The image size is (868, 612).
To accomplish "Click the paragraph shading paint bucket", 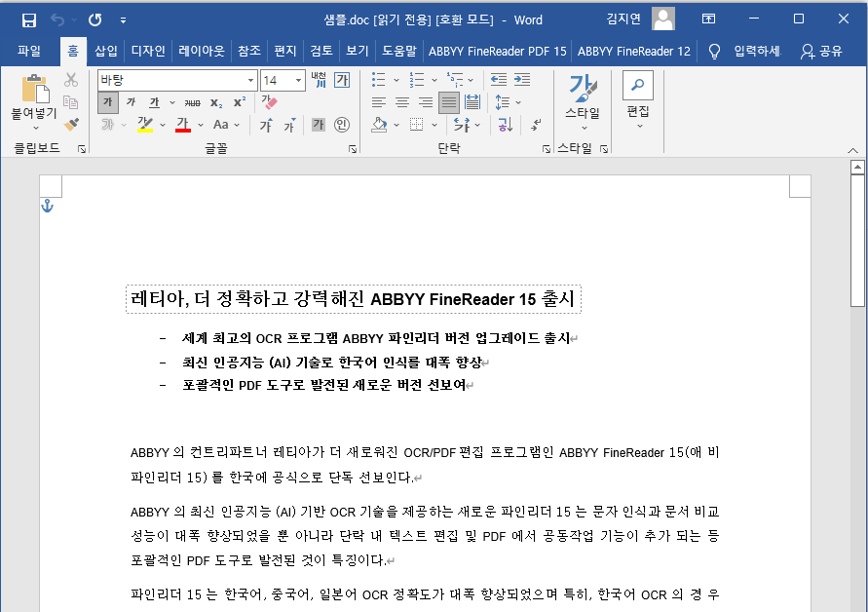I will click(x=379, y=125).
